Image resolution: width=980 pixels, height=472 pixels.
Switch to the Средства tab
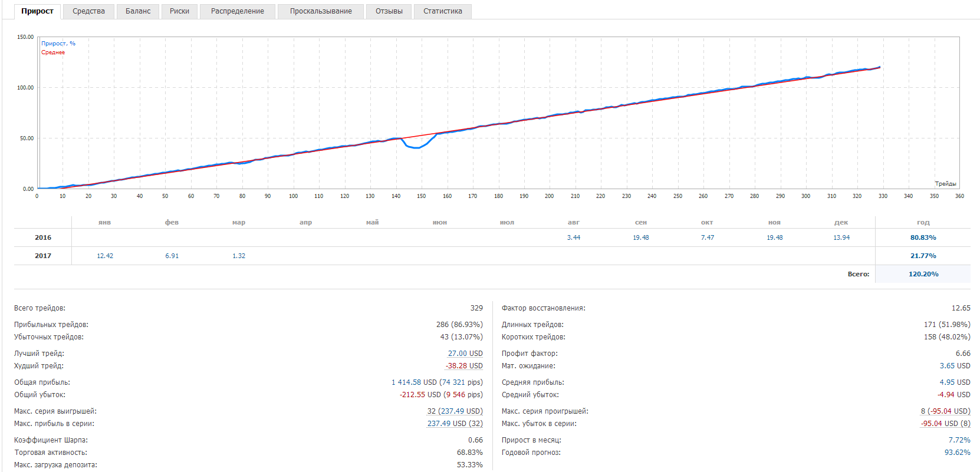(x=88, y=11)
